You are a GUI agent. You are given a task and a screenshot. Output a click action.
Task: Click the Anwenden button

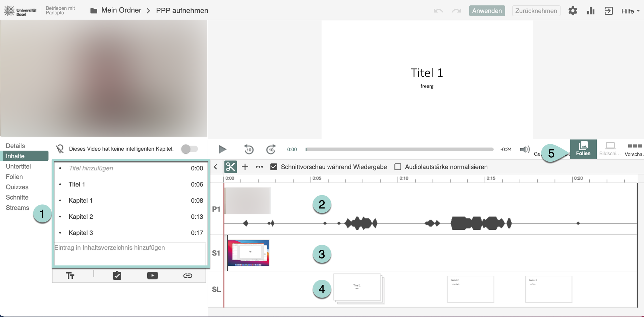pos(487,11)
